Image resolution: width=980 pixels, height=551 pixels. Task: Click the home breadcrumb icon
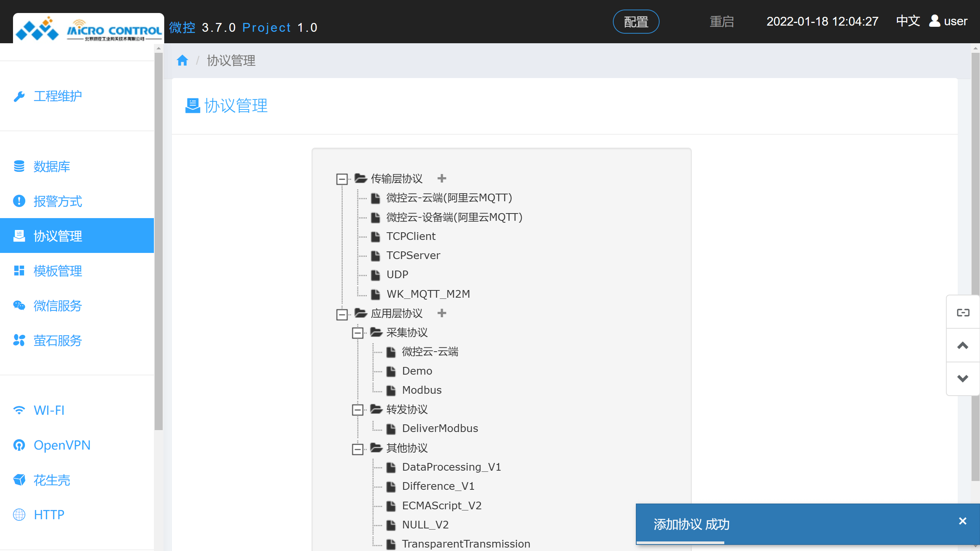coord(182,60)
